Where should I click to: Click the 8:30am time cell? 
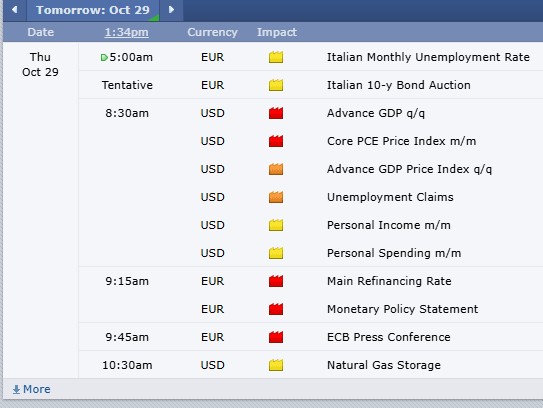127,113
